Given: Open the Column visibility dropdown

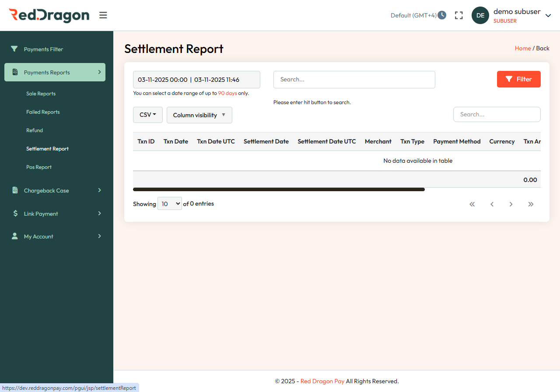Looking at the screenshot, I should (x=199, y=115).
